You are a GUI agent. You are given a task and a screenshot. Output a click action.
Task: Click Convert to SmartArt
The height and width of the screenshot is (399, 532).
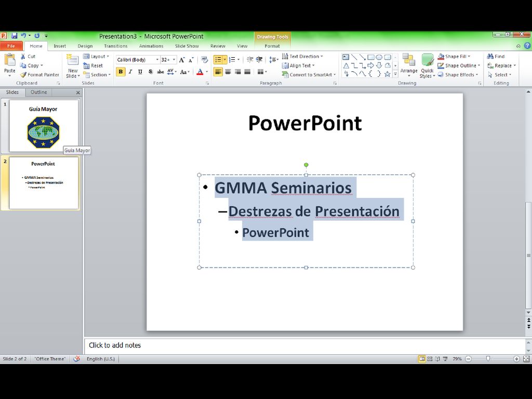309,75
